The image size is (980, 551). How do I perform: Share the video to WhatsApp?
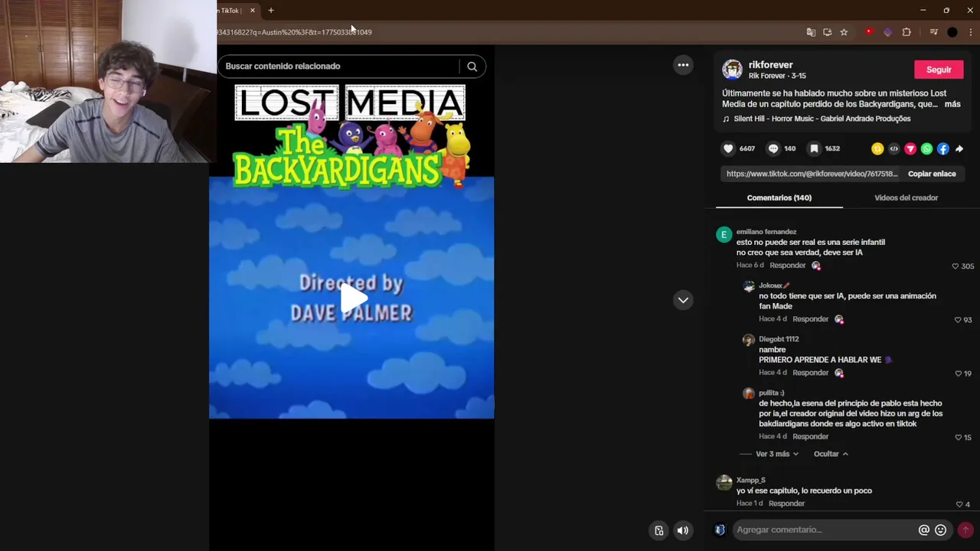pyautogui.click(x=926, y=149)
